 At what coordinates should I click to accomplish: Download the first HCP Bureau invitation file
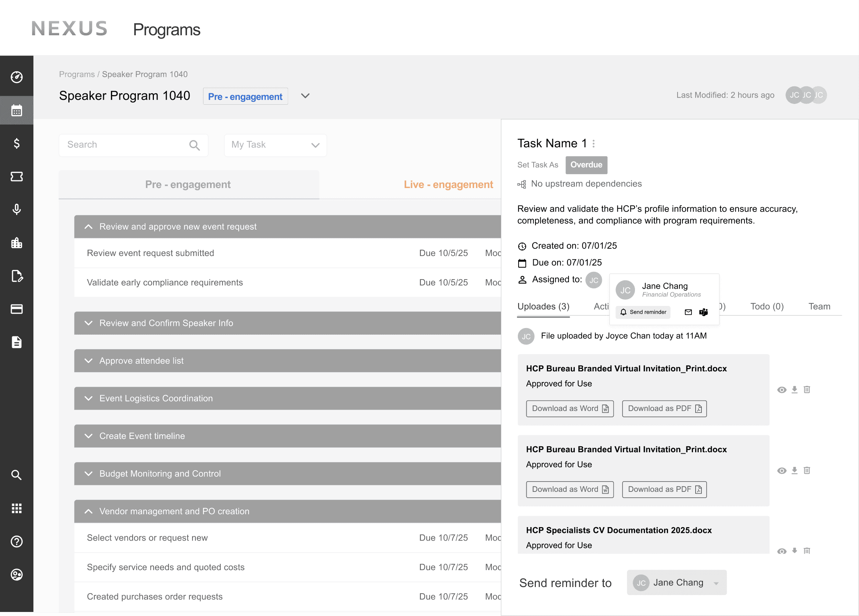click(x=794, y=389)
